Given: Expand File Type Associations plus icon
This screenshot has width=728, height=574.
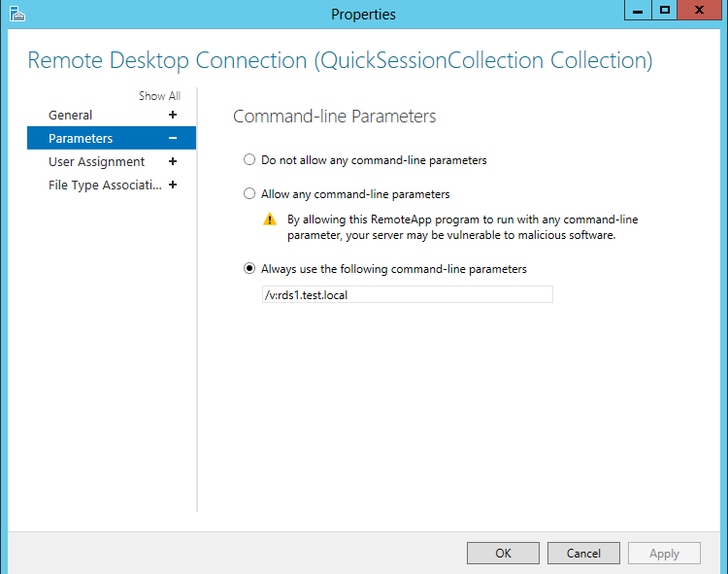Looking at the screenshot, I should (x=173, y=185).
